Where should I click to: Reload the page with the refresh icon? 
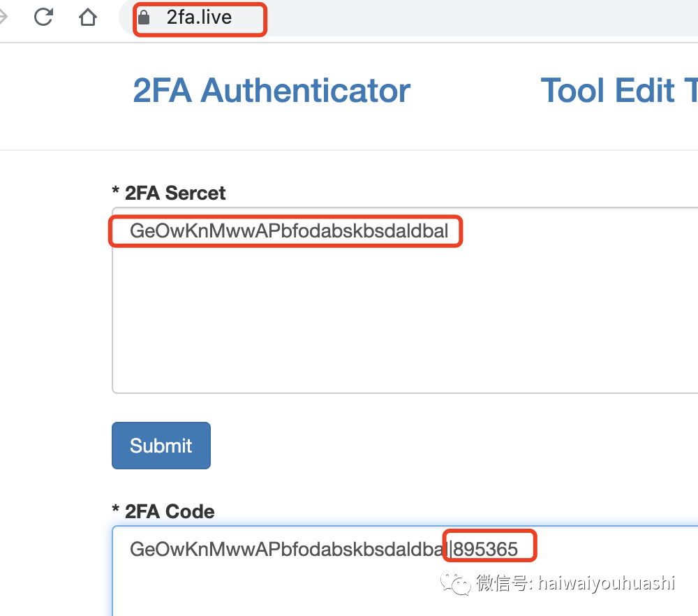pos(43,17)
